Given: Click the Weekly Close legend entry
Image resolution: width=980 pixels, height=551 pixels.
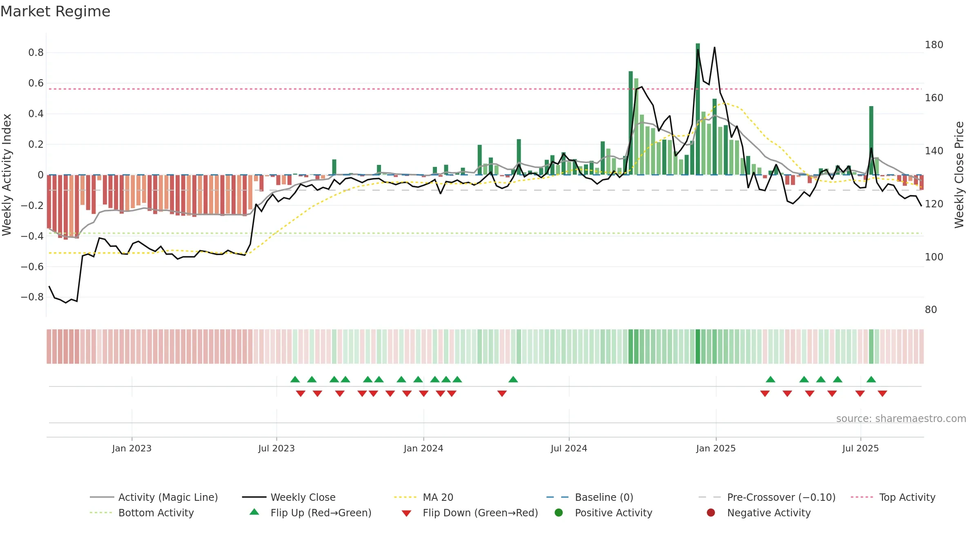Looking at the screenshot, I should [x=289, y=497].
